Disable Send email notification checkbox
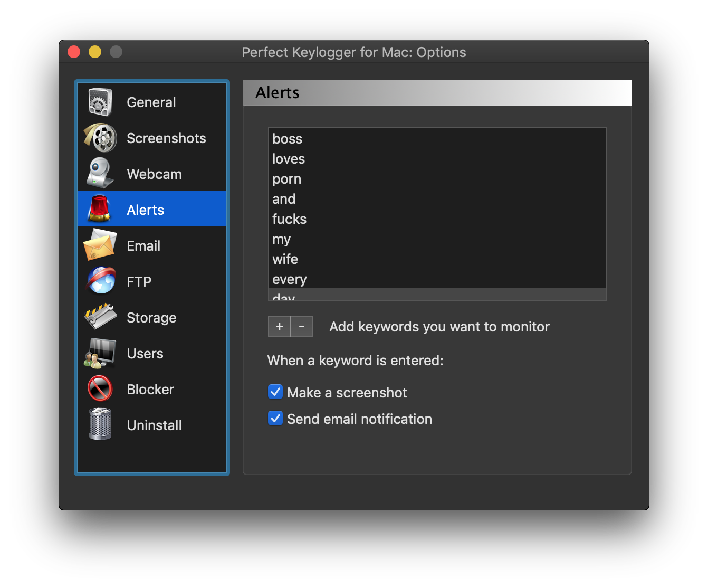This screenshot has height=588, width=708. (x=275, y=418)
